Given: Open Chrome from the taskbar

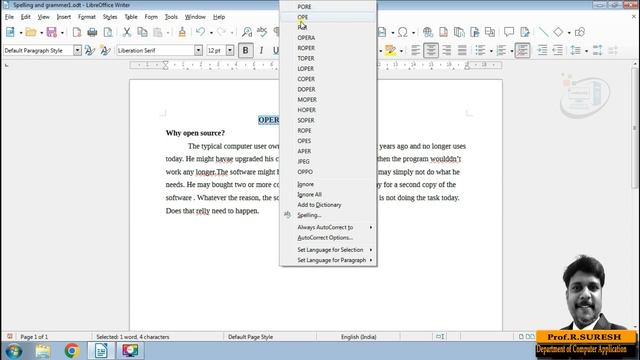Looking at the screenshot, I should 72,351.
